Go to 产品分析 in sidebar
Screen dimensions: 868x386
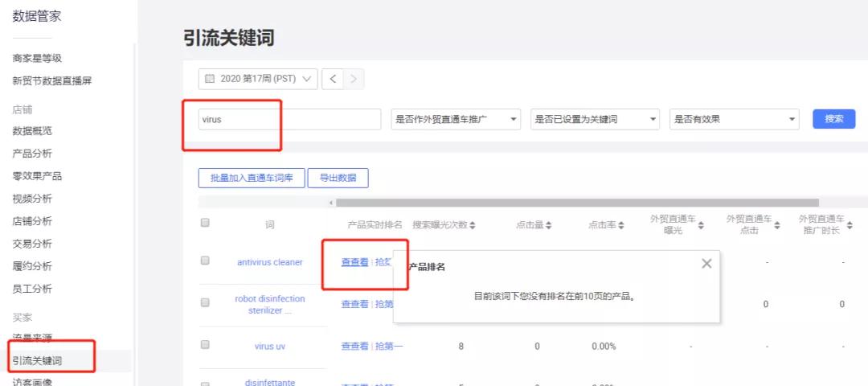(32, 154)
